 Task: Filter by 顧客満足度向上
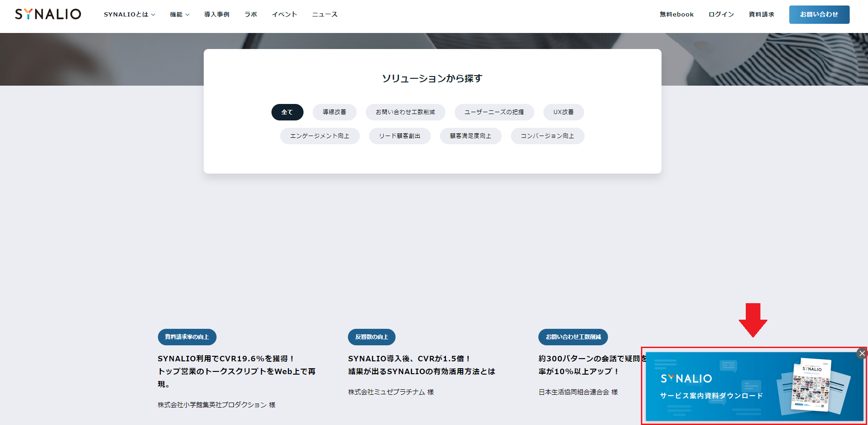[471, 136]
